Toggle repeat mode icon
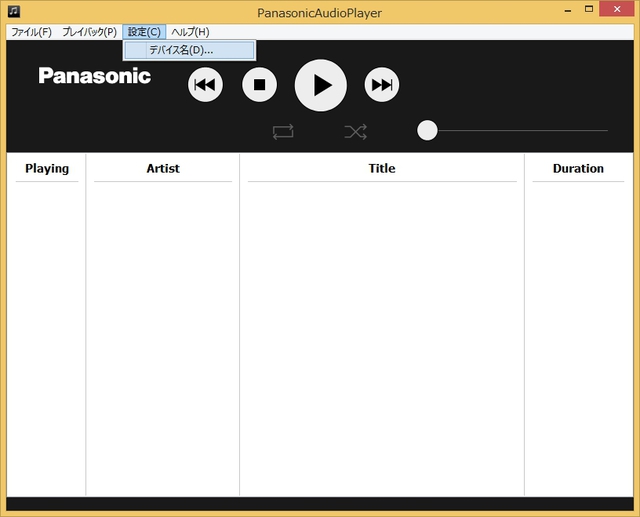 point(283,131)
